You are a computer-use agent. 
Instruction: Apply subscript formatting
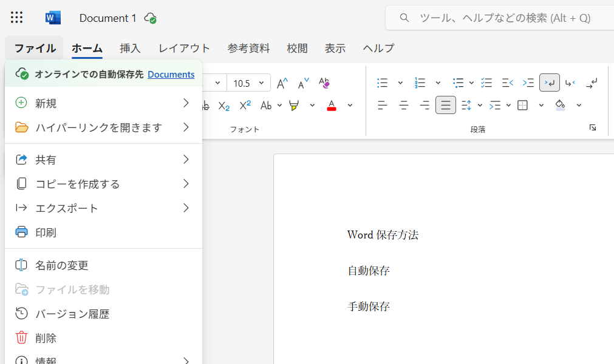pos(224,106)
